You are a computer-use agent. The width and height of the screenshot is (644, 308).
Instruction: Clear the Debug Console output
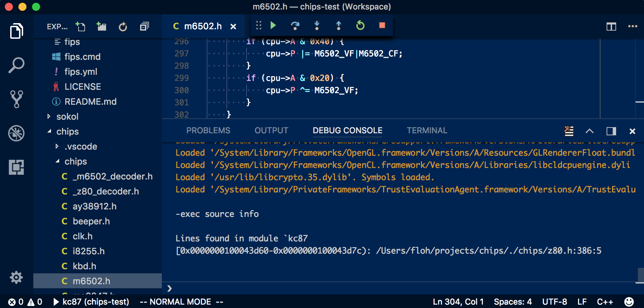pos(569,131)
